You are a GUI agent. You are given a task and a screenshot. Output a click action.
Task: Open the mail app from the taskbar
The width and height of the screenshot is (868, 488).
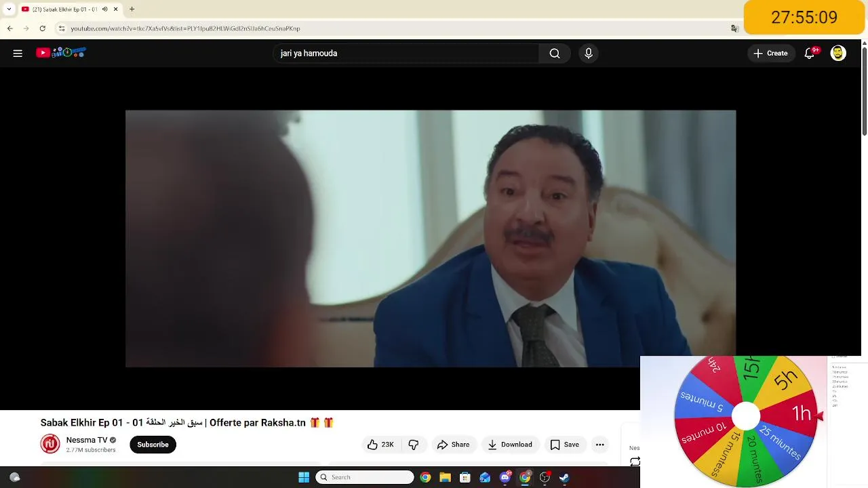pyautogui.click(x=485, y=477)
